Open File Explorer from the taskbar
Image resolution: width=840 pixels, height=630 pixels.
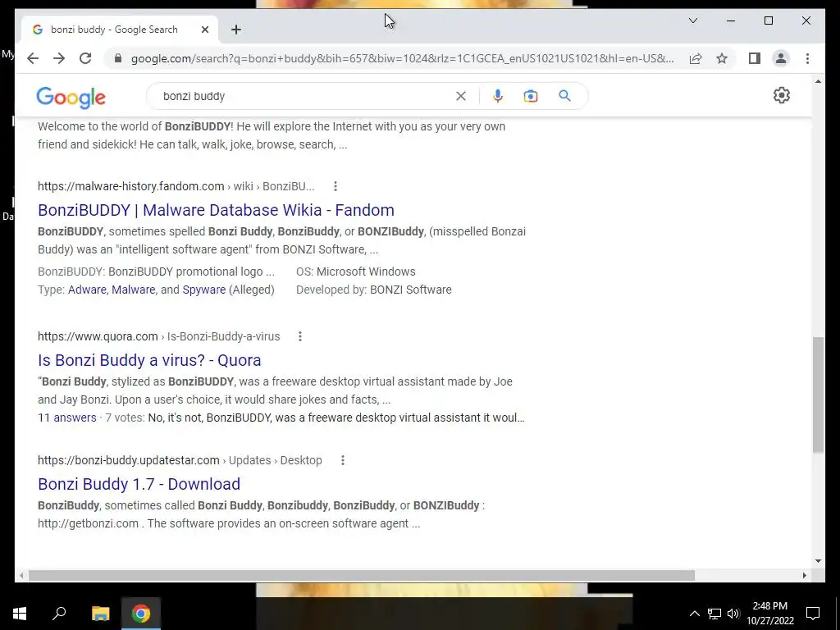point(100,614)
